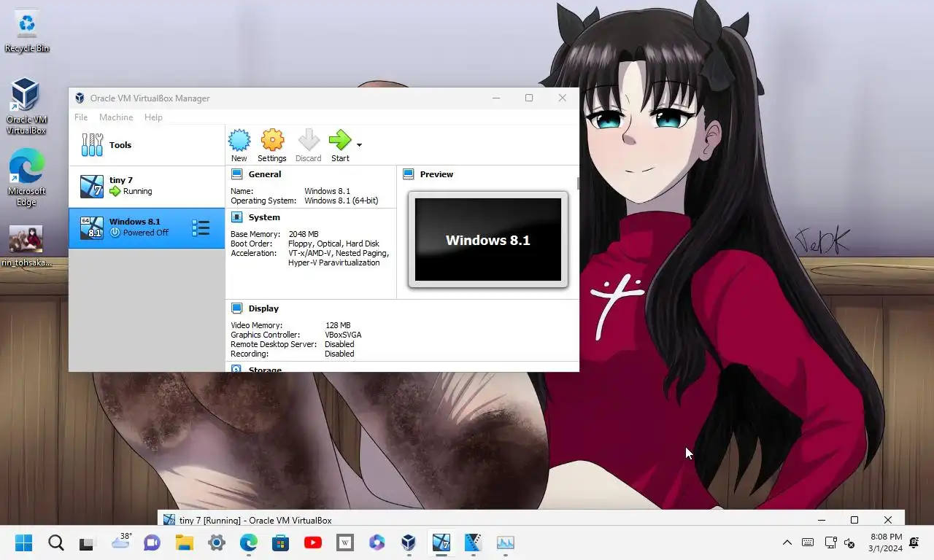934x560 pixels.
Task: Open the Copilot icon on the taskbar
Action: 377,542
